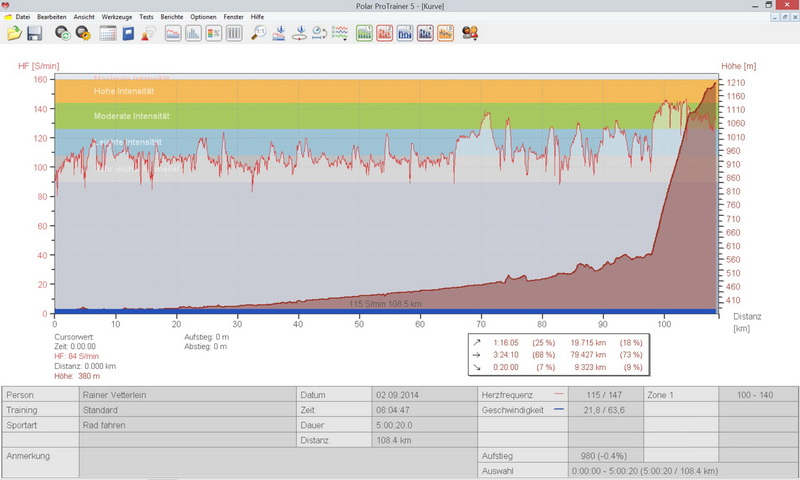Open the Berichte menu
This screenshot has width=800, height=480.
point(171,17)
